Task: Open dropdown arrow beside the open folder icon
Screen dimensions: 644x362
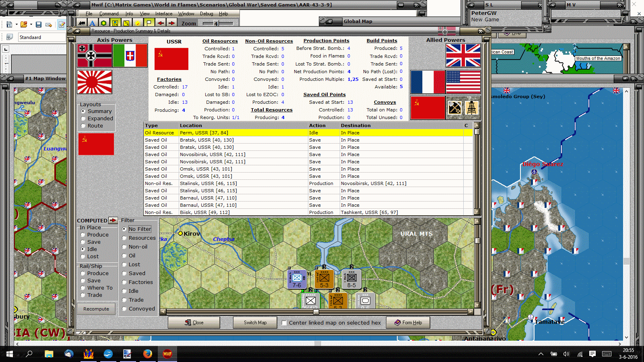Action: [x=31, y=25]
